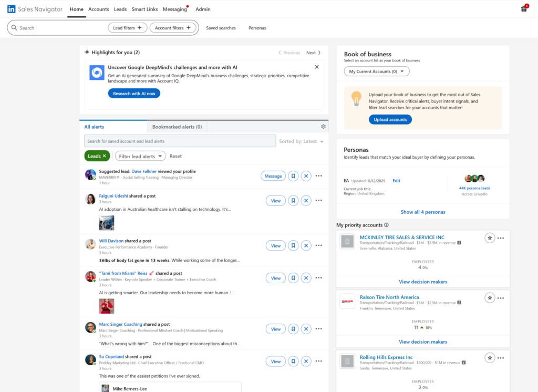Open the LinkedIn Sales Navigator logo
The width and height of the screenshot is (538, 392).
coord(35,9)
